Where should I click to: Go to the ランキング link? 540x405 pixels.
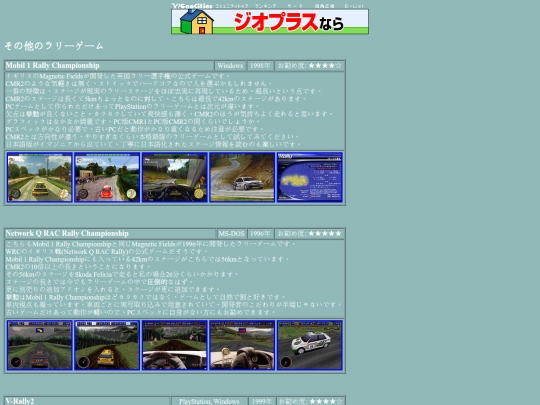click(x=265, y=6)
